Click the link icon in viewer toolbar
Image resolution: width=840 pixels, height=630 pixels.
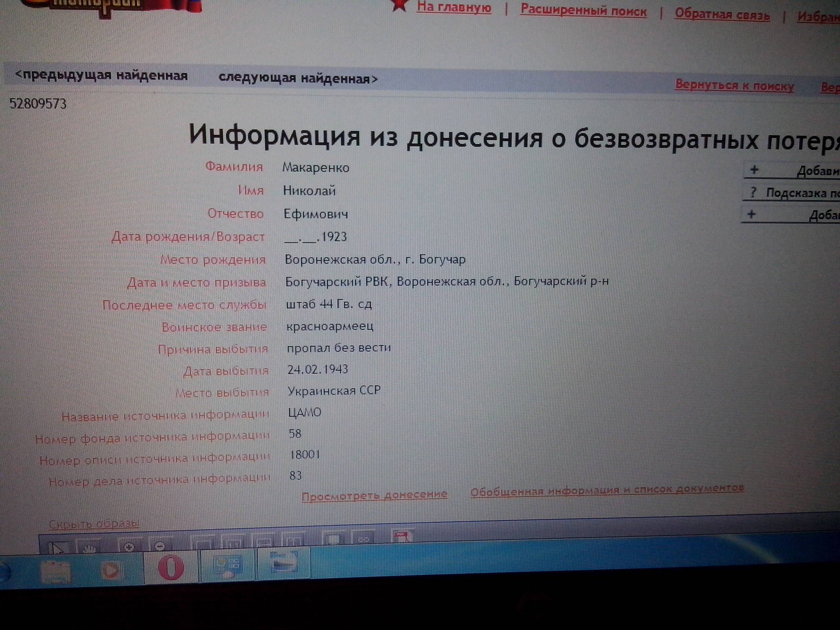(364, 539)
